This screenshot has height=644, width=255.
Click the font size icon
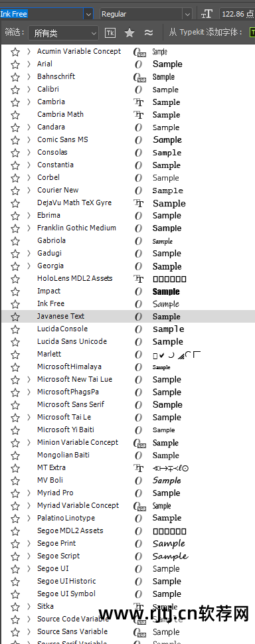click(207, 14)
